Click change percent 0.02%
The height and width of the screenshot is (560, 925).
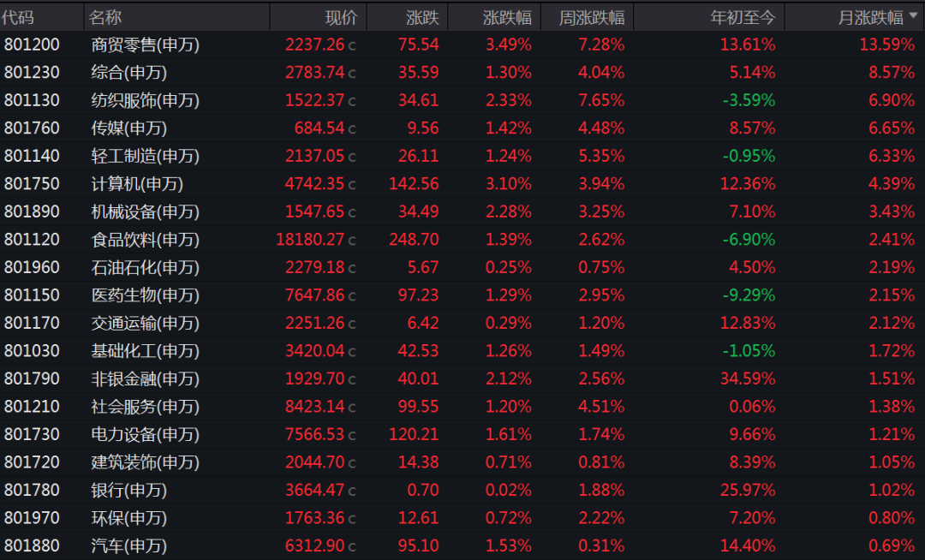(509, 489)
